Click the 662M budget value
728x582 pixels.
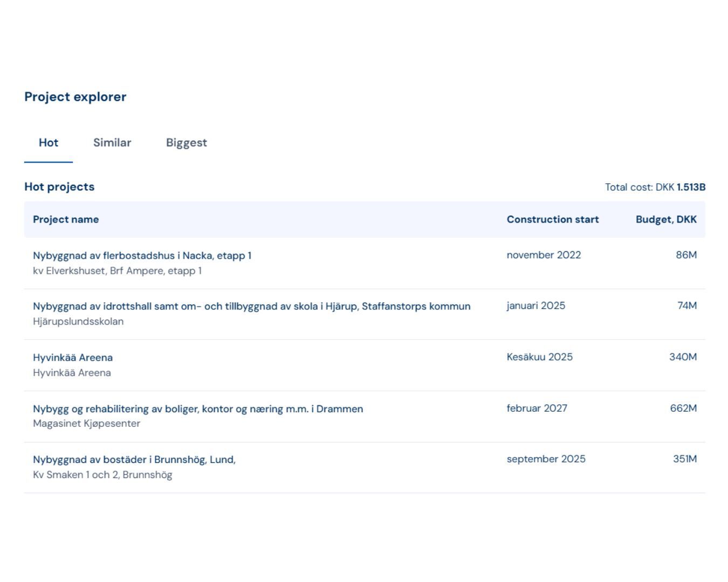683,408
